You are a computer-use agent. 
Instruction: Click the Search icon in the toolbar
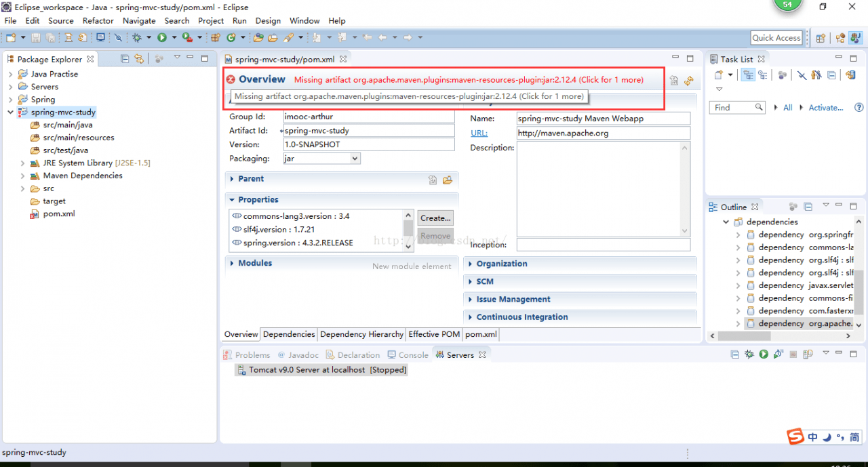point(119,37)
